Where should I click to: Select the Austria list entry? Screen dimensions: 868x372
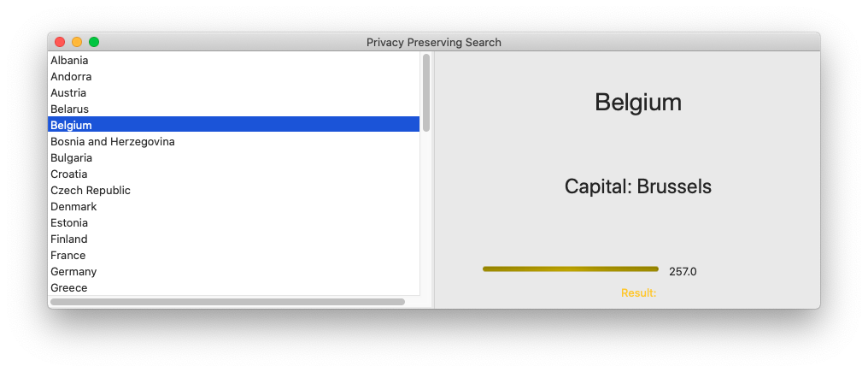point(68,93)
